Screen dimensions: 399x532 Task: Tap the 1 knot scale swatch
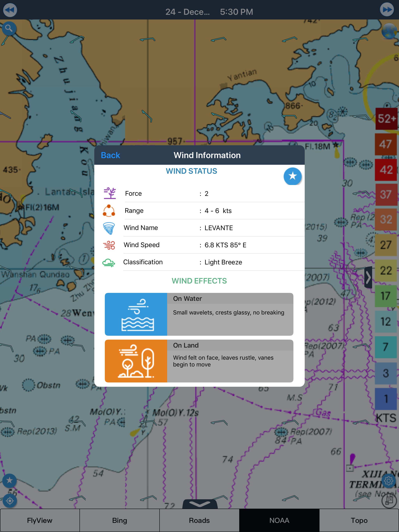click(386, 399)
